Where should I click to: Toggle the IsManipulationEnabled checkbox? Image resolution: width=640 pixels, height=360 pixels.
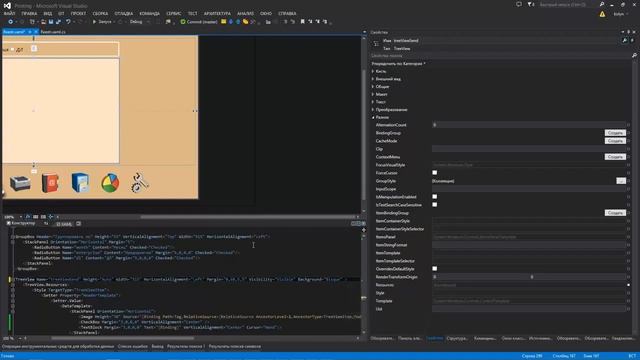pyautogui.click(x=435, y=197)
